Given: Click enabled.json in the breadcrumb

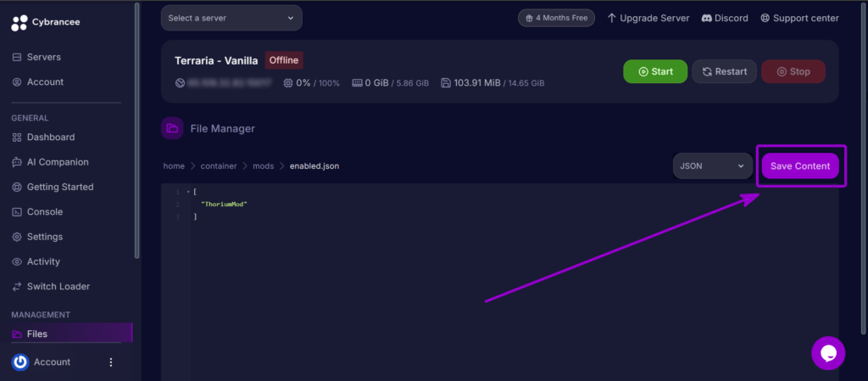Looking at the screenshot, I should pos(314,166).
